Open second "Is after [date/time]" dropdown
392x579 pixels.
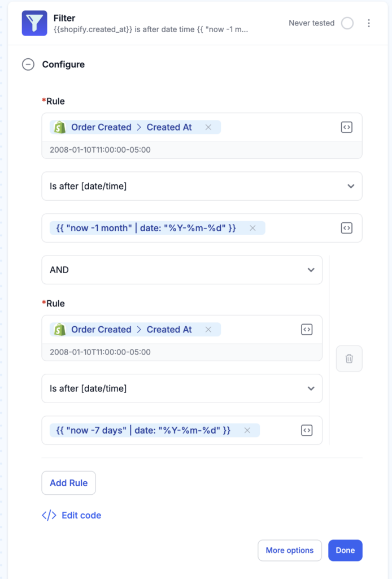pos(182,388)
